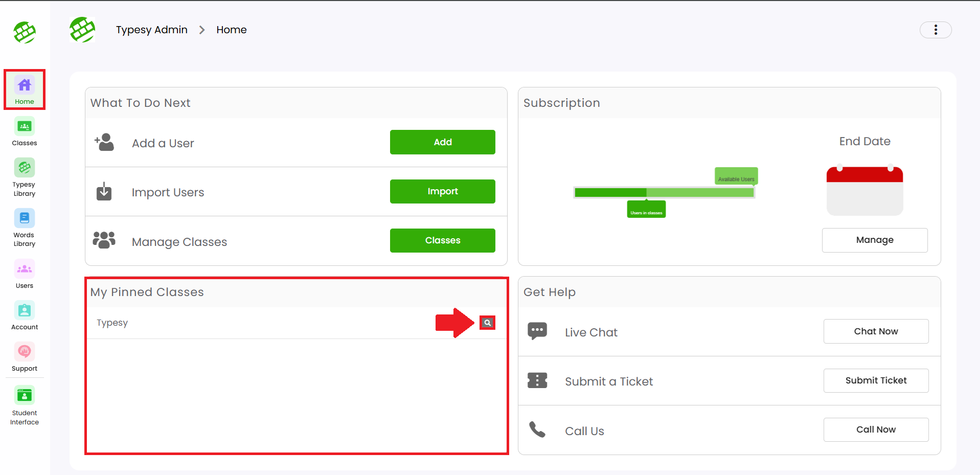Click the Home breadcrumb item
The height and width of the screenshot is (475, 980).
pos(231,30)
